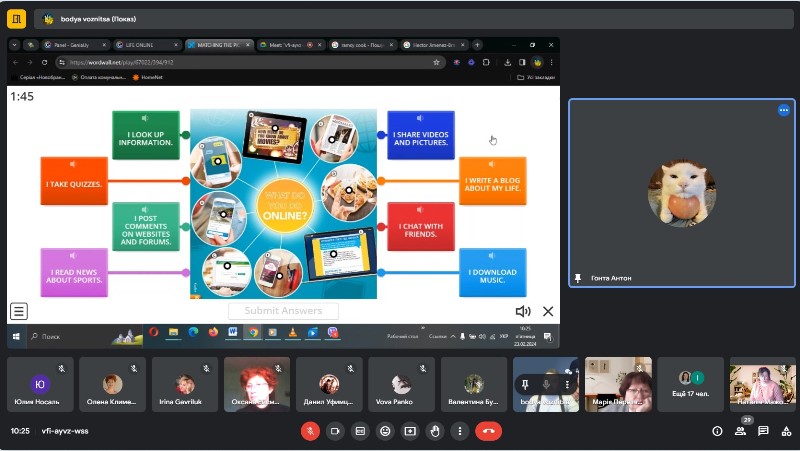Unmute the red microphone button
Image resolution: width=800 pixels, height=451 pixels.
click(310, 431)
